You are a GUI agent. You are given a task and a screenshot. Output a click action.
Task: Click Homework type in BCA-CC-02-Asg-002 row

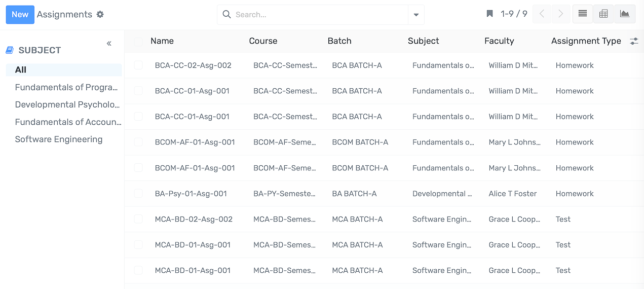[575, 65]
